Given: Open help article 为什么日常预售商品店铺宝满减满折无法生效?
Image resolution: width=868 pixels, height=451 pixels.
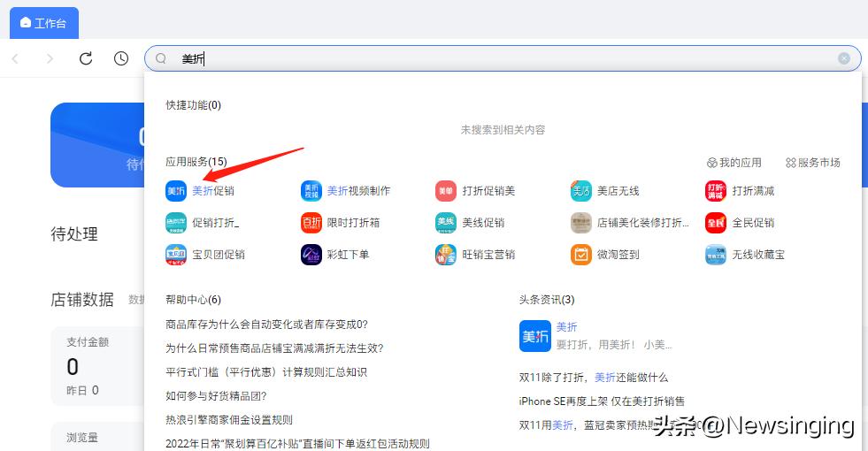Looking at the screenshot, I should tap(274, 348).
